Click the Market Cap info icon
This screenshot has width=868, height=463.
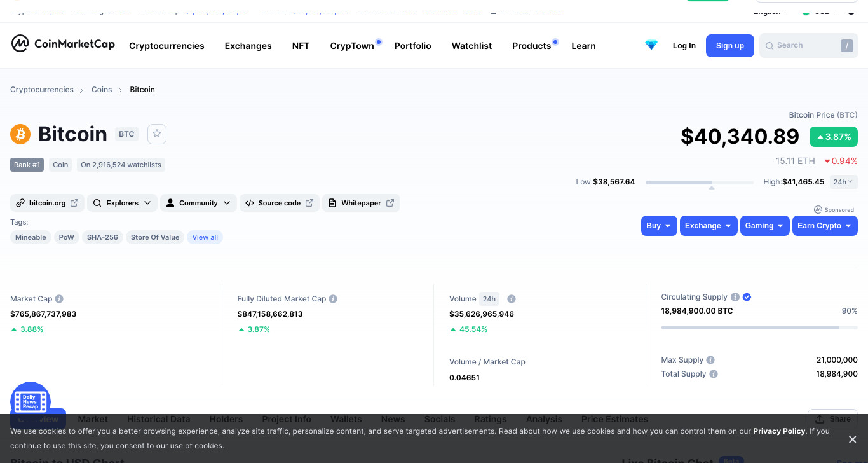coord(59,299)
